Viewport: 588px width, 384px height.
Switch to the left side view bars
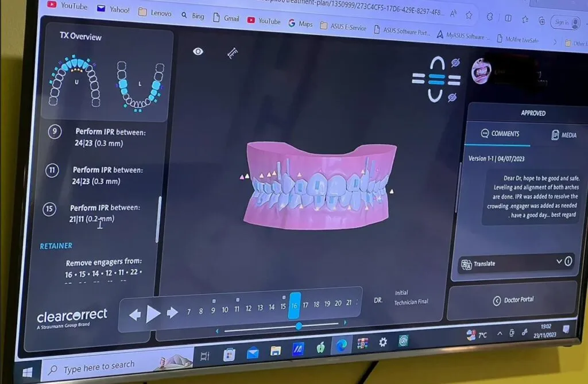(418, 79)
